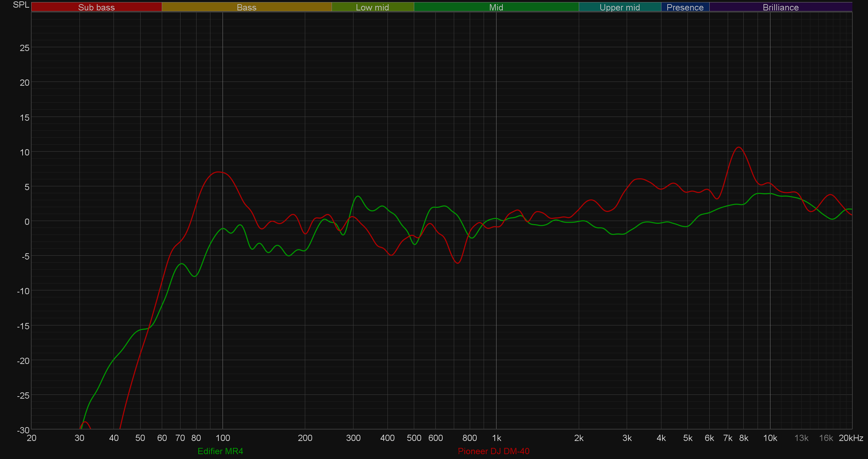Image resolution: width=868 pixels, height=459 pixels.
Task: Click the green curve peak near 300
Action: [x=358, y=196]
